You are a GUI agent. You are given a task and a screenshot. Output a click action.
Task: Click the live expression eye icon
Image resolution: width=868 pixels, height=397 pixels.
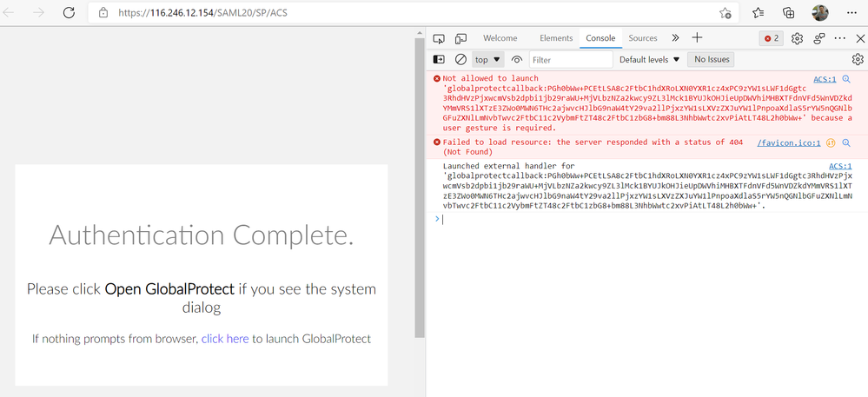click(517, 59)
